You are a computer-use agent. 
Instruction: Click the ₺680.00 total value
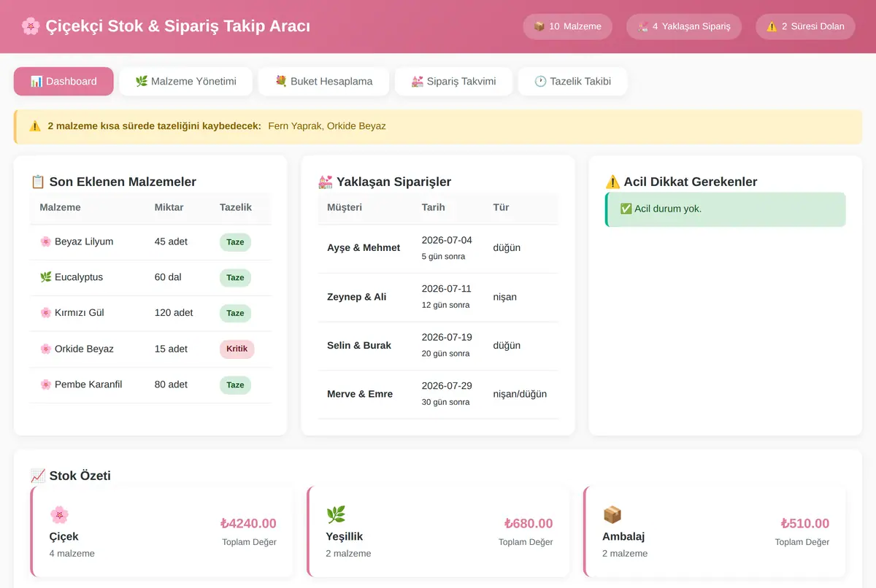coord(529,523)
